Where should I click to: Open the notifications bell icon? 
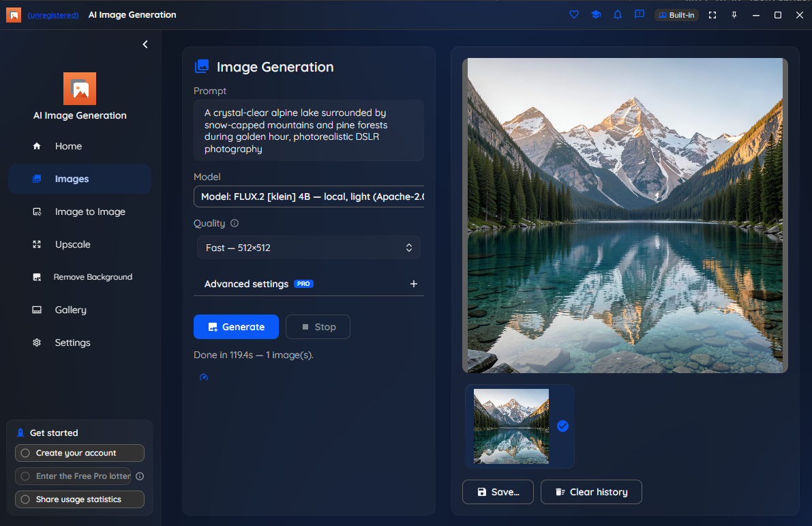coord(617,14)
